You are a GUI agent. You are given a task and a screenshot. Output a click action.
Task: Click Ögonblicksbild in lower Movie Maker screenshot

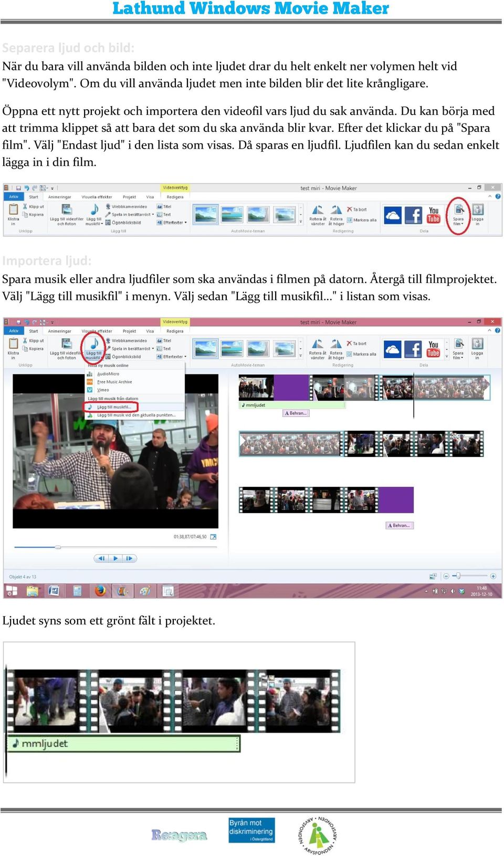[x=123, y=357]
